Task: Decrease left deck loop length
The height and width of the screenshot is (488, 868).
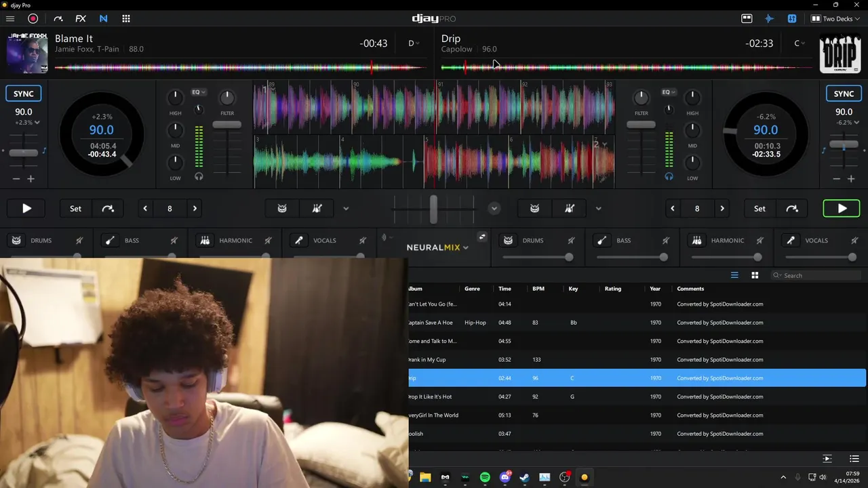Action: tap(145, 209)
